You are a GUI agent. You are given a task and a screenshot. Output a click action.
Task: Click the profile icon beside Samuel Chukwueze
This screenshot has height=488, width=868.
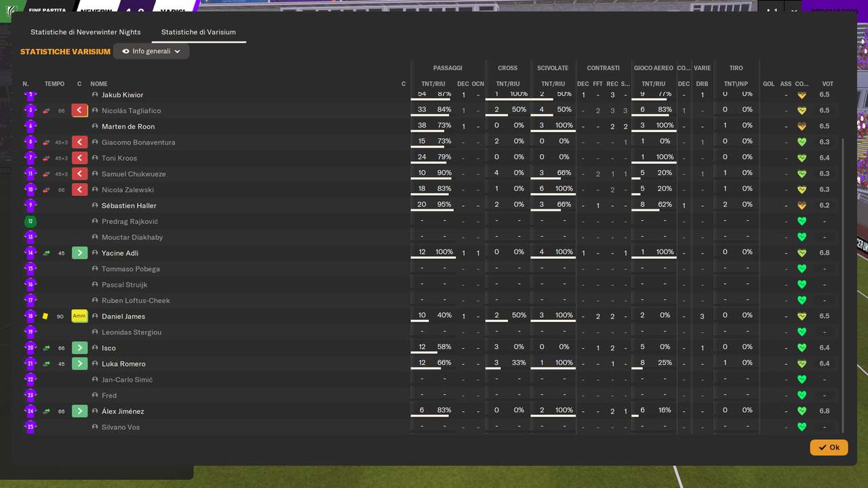95,174
